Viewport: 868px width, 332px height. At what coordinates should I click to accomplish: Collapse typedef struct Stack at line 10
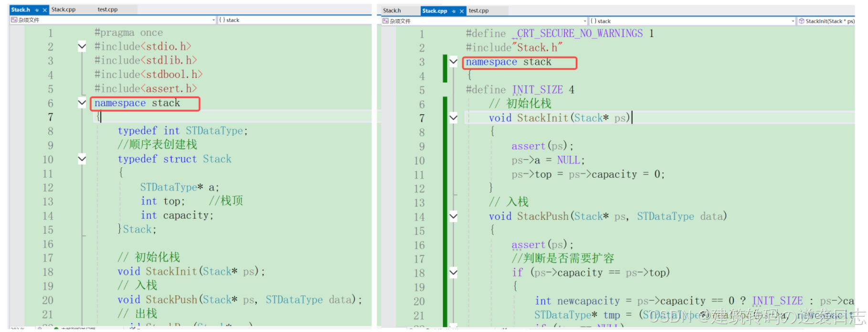pyautogui.click(x=82, y=159)
